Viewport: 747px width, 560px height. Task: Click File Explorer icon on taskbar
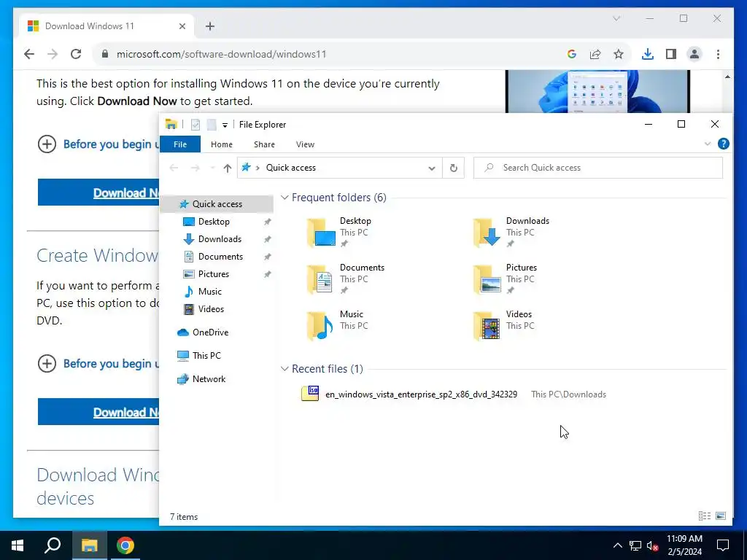89,545
